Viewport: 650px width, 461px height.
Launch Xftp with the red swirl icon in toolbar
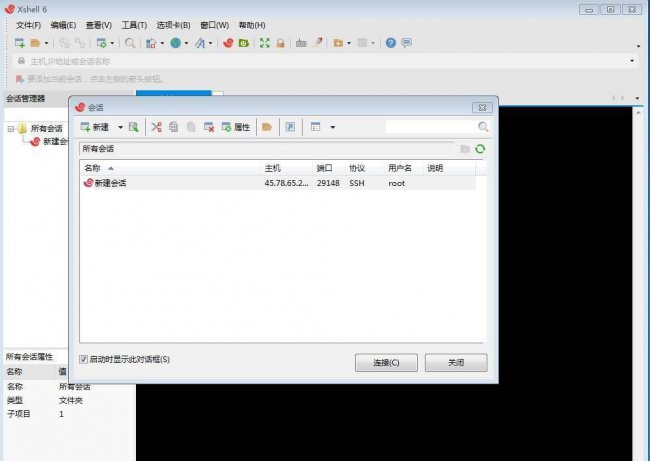228,43
